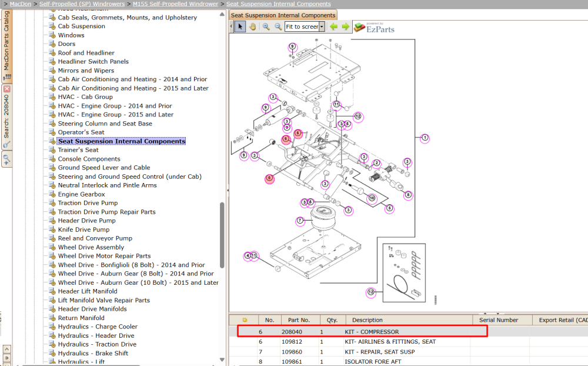This screenshot has width=588, height=366.
Task: Select the Seat Suspension Internal Components tab
Action: coord(283,15)
